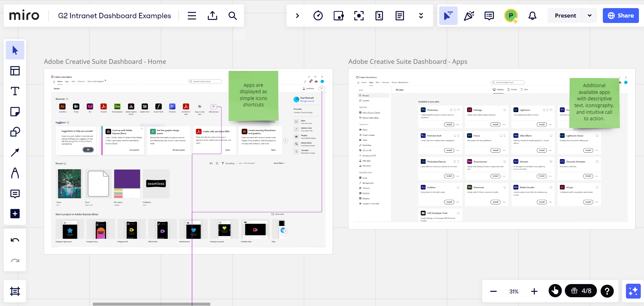
Task: Select the connection line arrow tool
Action: [x=15, y=153]
